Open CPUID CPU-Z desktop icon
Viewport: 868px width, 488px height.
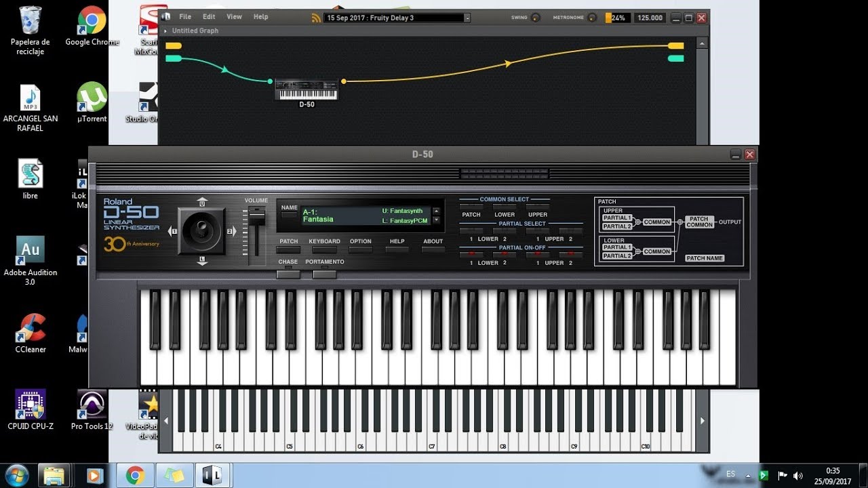click(31, 410)
